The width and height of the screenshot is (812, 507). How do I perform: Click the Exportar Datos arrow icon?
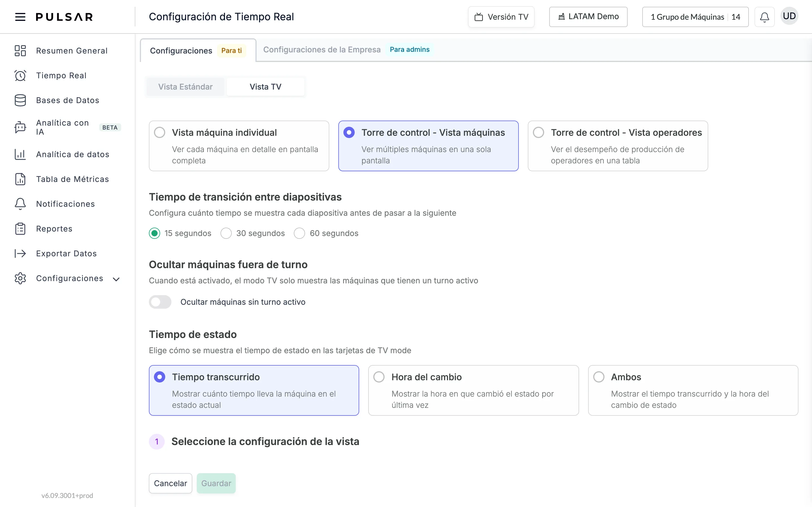tap(20, 253)
